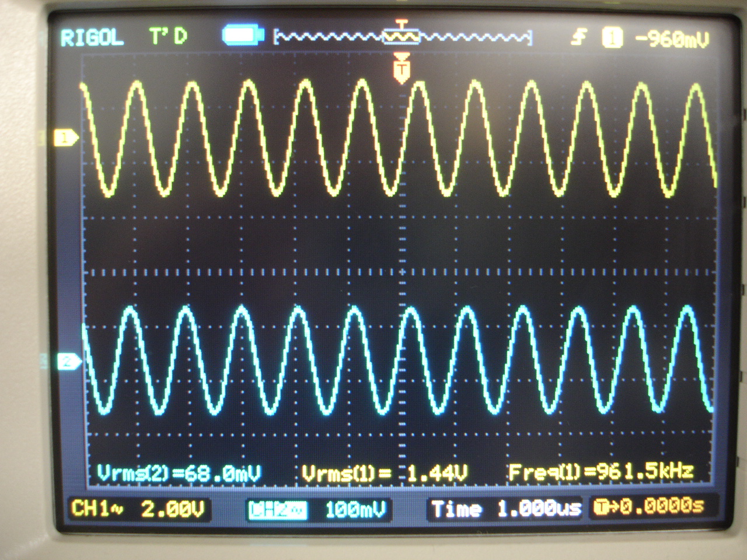Screen dimensions: 747x560
Task: Click the Vrms(2)=68.0mV measurement
Action: [x=179, y=473]
